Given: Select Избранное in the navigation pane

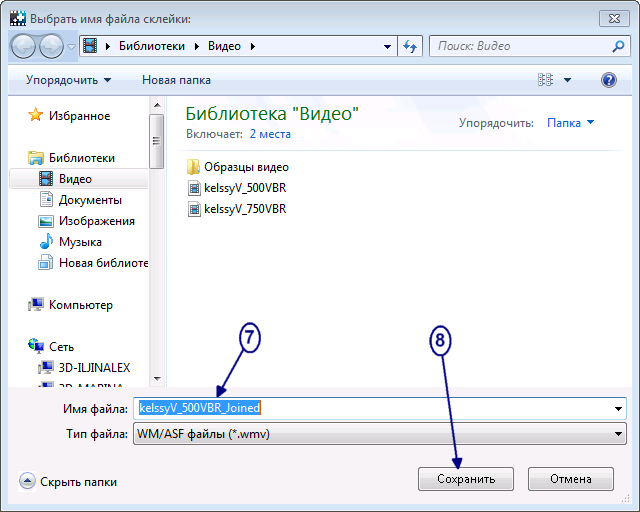Looking at the screenshot, I should pyautogui.click(x=80, y=116).
